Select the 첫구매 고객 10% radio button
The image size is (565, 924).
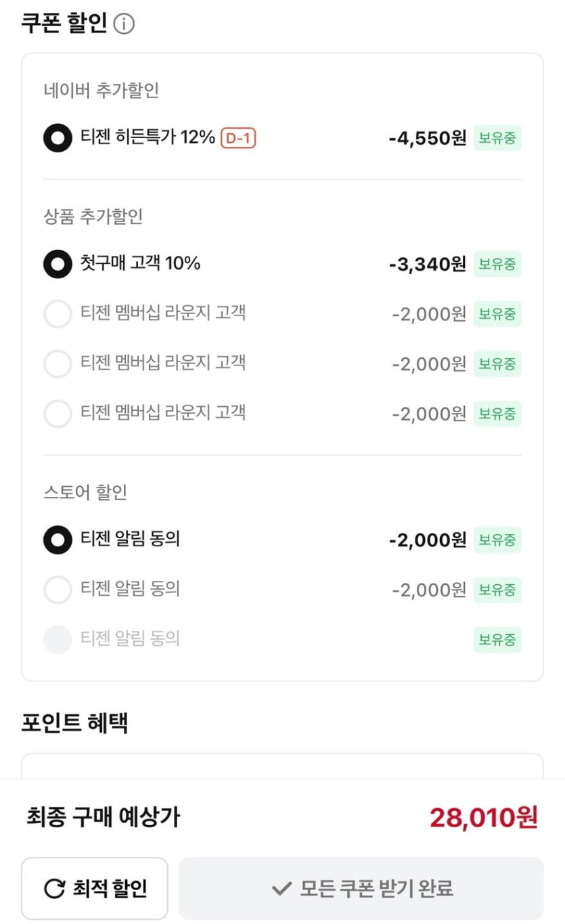[58, 264]
